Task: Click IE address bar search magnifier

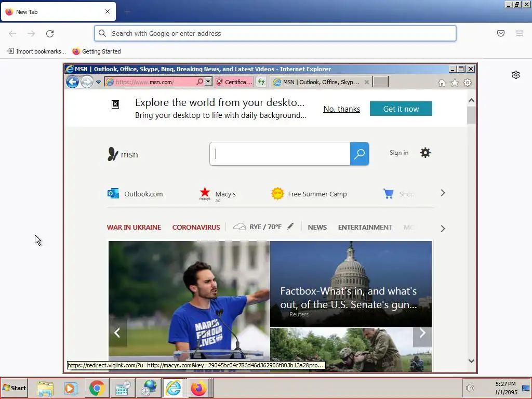Action: click(x=200, y=82)
